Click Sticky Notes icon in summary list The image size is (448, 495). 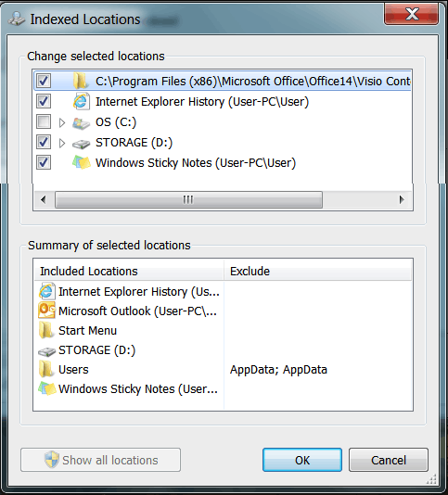46,388
